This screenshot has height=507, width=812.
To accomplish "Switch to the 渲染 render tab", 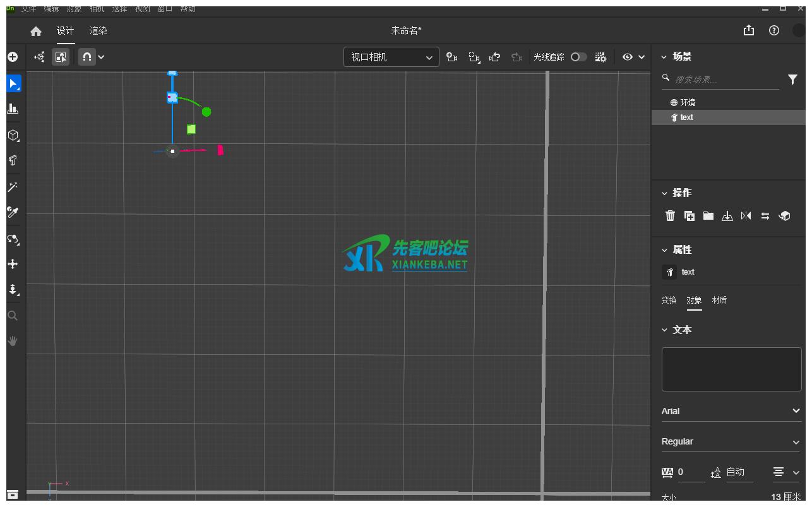I will tap(98, 30).
